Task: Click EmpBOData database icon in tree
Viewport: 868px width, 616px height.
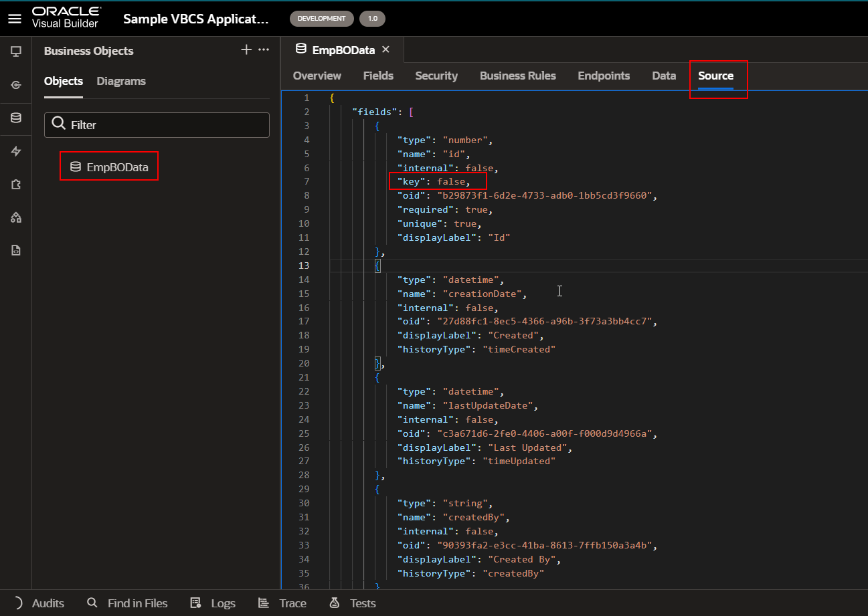Action: click(x=76, y=167)
